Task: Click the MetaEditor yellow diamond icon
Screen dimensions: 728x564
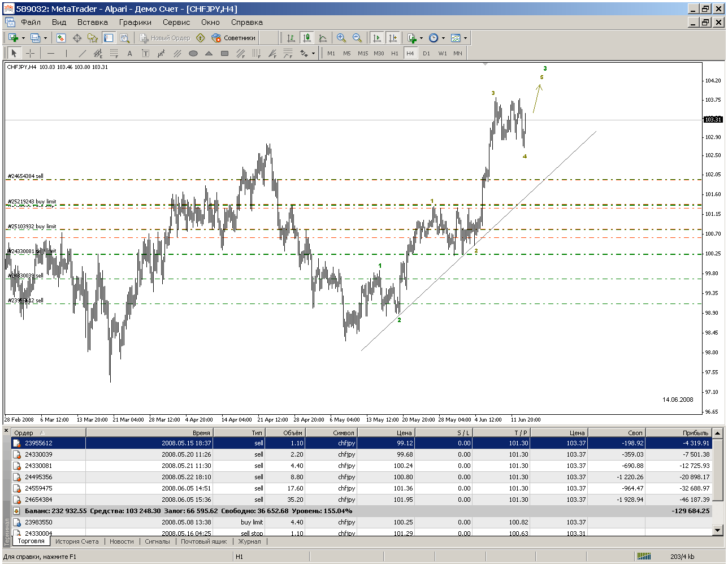Action: (200, 38)
